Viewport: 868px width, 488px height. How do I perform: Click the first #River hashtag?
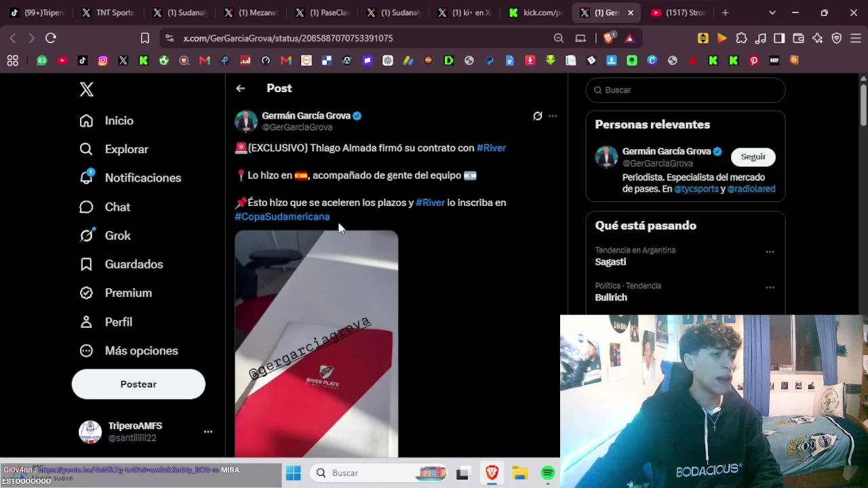tap(491, 148)
